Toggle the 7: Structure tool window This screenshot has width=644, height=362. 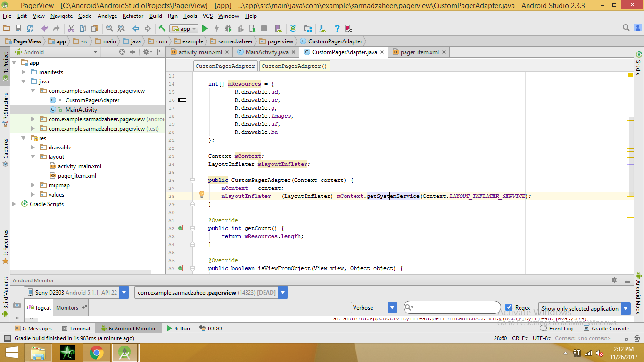(x=6, y=110)
